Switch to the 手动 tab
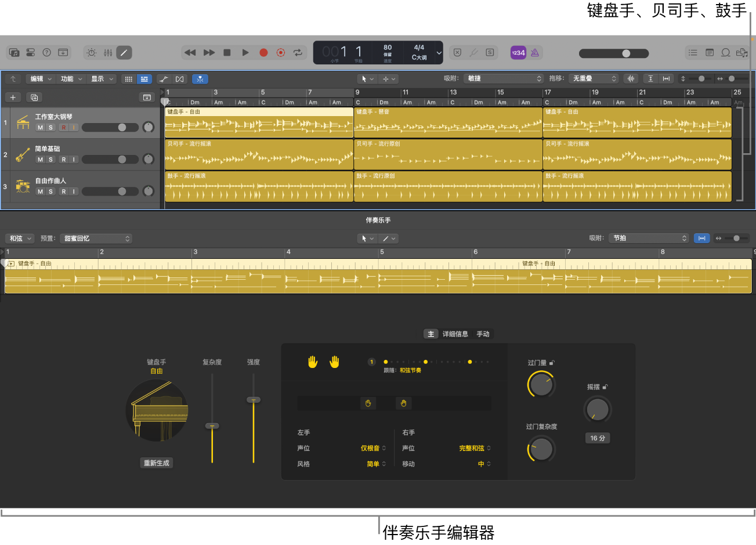Screen dimensions: 756x545 click(483, 334)
